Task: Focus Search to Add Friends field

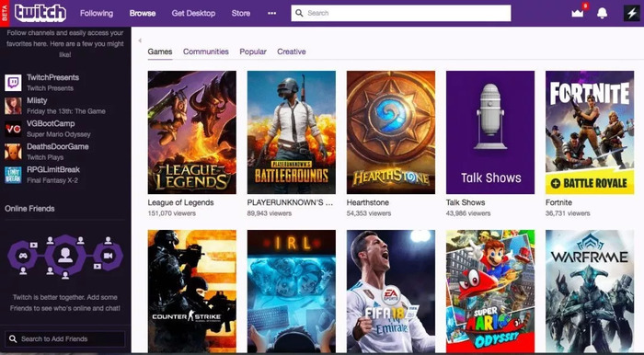Action: pos(65,339)
